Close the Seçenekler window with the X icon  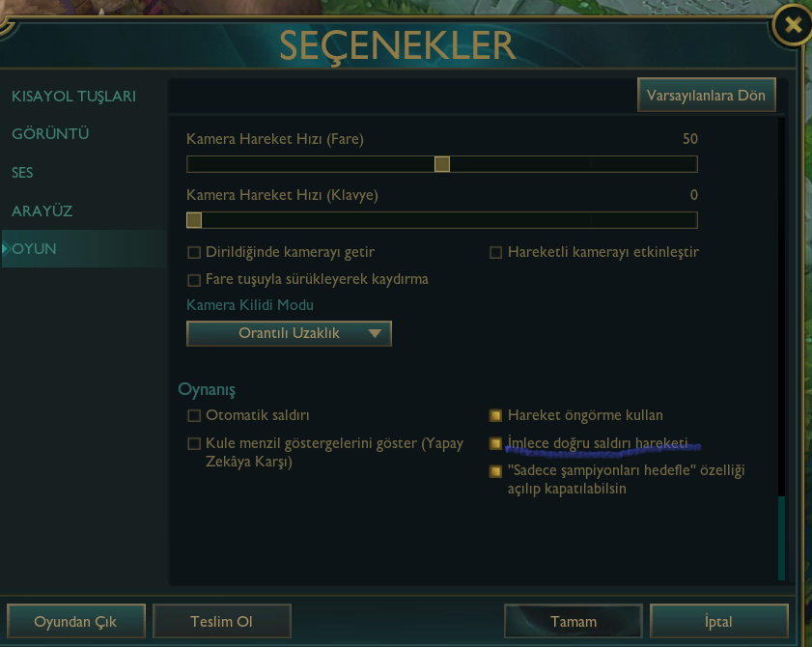793,24
